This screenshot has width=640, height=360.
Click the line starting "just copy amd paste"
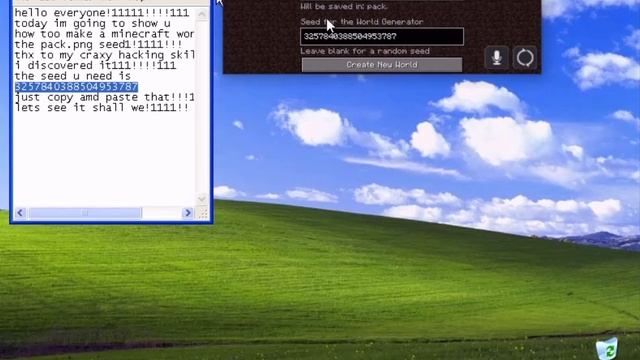tap(105, 97)
